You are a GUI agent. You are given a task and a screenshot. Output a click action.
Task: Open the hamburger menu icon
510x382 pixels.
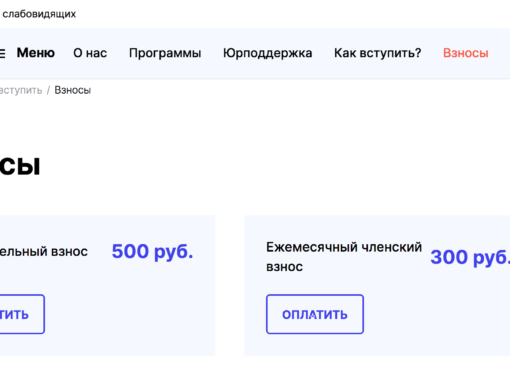point(2,53)
